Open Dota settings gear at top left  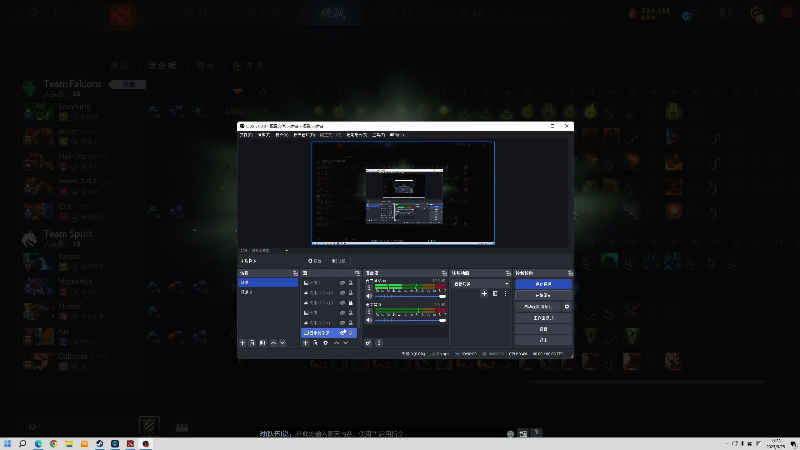coord(33,11)
